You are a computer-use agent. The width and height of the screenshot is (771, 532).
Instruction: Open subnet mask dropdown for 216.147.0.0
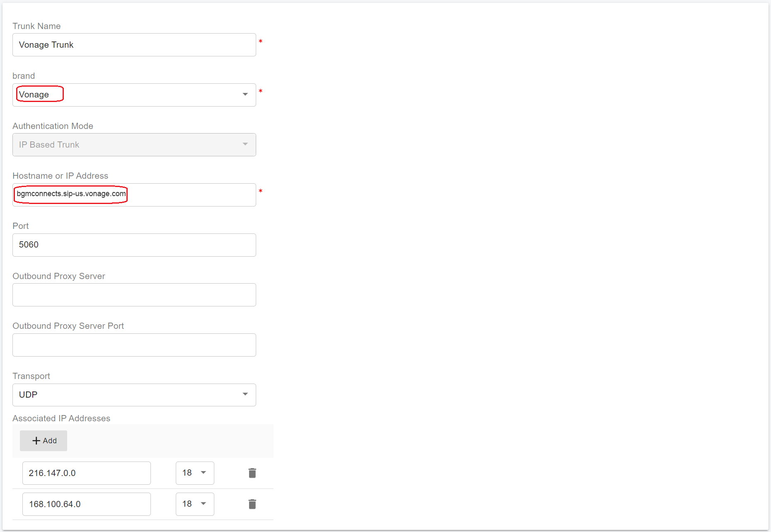coord(195,473)
